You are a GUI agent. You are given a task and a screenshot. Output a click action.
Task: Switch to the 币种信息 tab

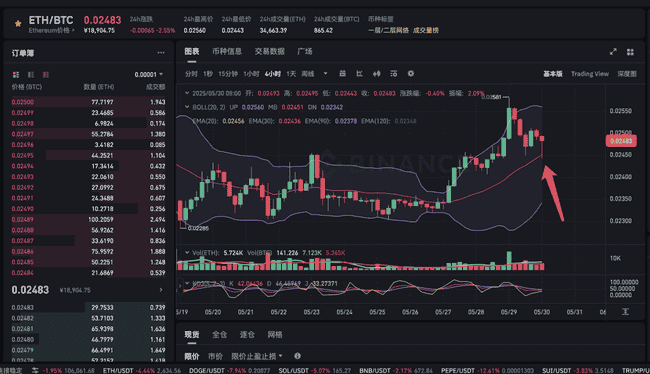coord(227,51)
